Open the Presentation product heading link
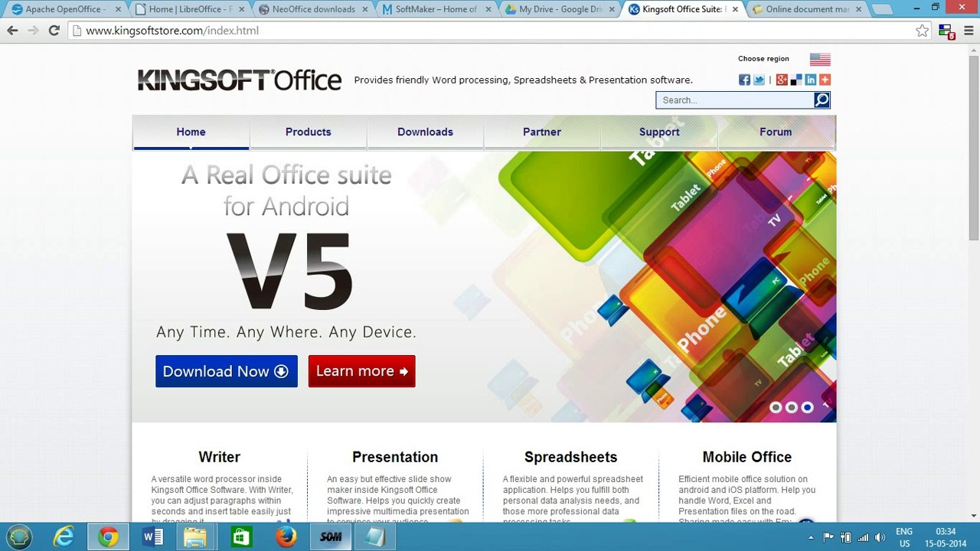This screenshot has width=980, height=551. point(395,457)
